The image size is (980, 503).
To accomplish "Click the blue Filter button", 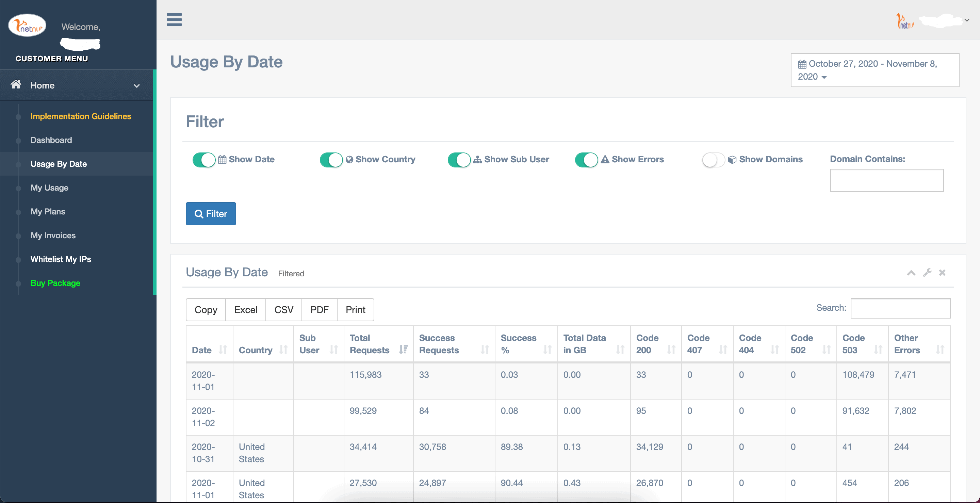I will [211, 213].
